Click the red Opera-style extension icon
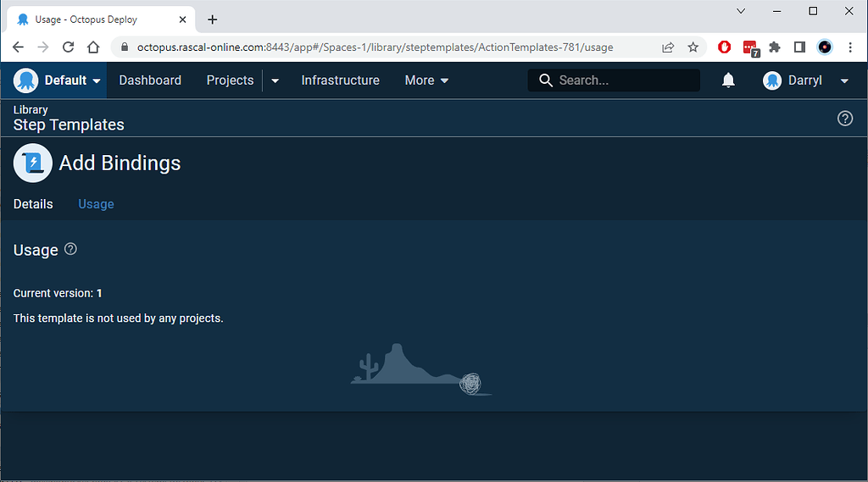868x482 pixels. pos(724,47)
